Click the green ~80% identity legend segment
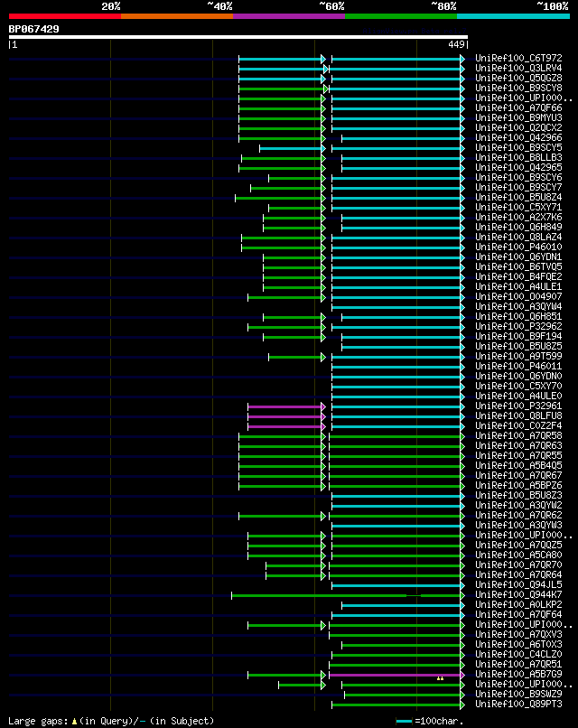 [401, 16]
